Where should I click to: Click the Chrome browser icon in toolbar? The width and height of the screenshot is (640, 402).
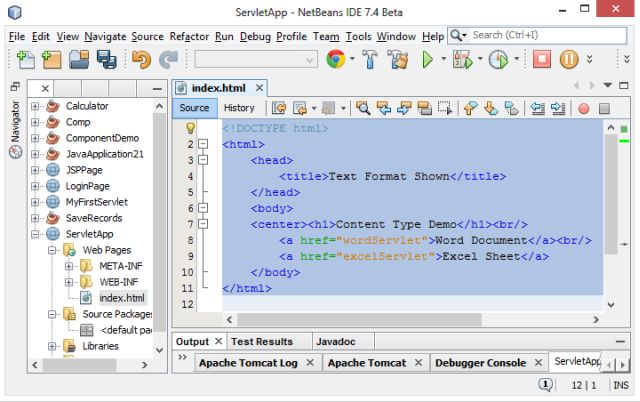click(336, 60)
